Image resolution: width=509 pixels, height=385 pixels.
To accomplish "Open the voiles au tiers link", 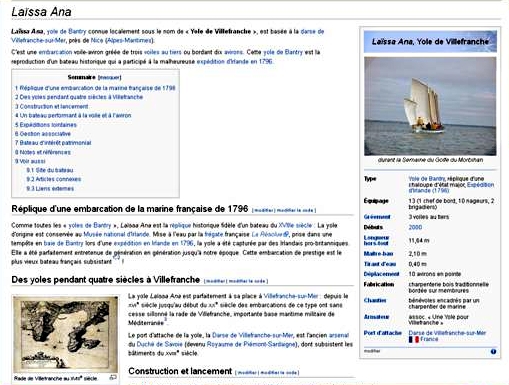I will (x=163, y=52).
